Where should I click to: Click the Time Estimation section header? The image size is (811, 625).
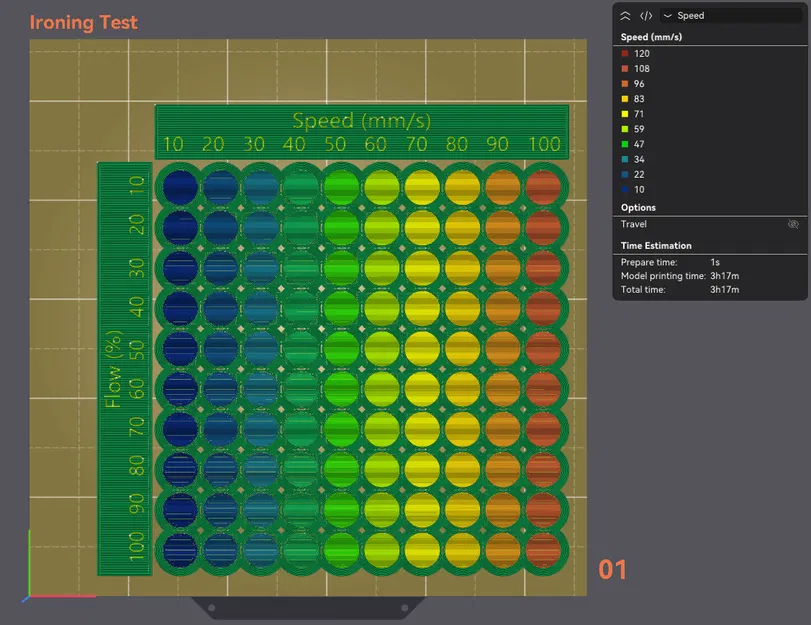656,246
